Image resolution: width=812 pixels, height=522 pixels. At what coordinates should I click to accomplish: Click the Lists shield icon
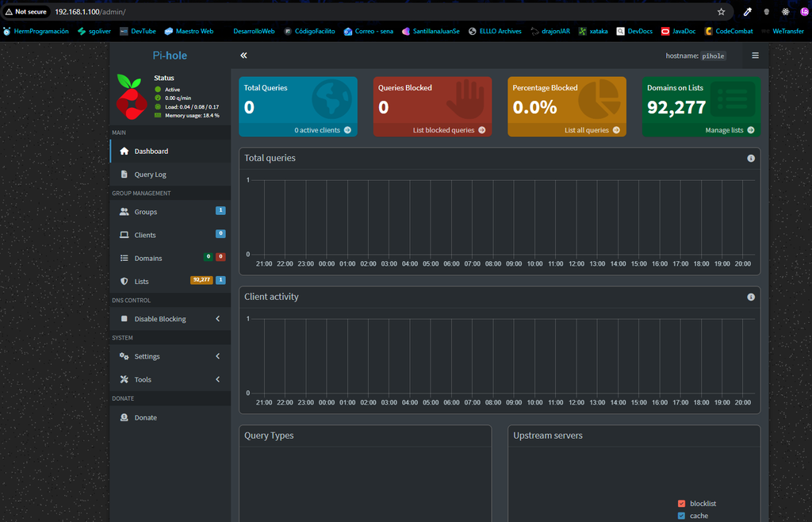pyautogui.click(x=124, y=281)
